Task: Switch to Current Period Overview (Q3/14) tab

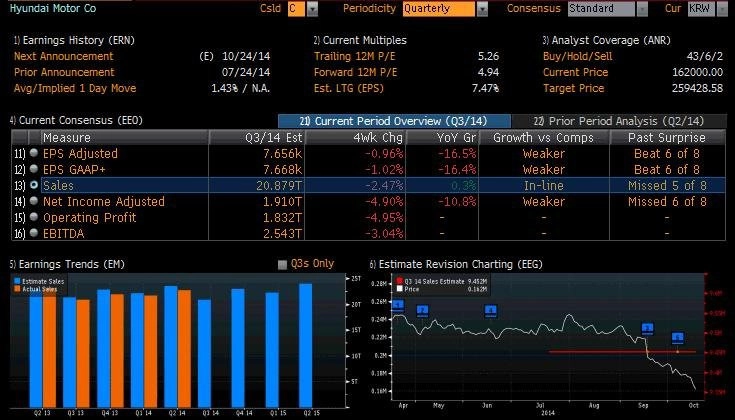Action: pyautogui.click(x=394, y=121)
